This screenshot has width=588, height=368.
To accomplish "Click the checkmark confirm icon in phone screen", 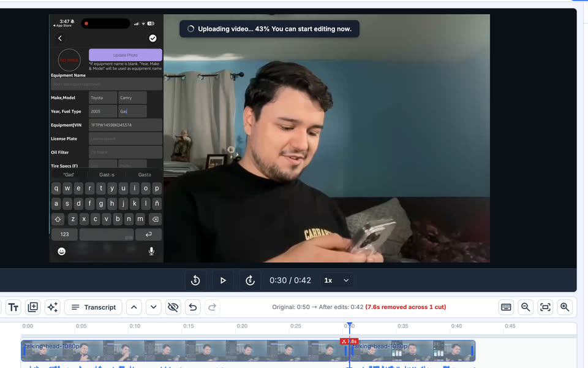I will (x=153, y=38).
